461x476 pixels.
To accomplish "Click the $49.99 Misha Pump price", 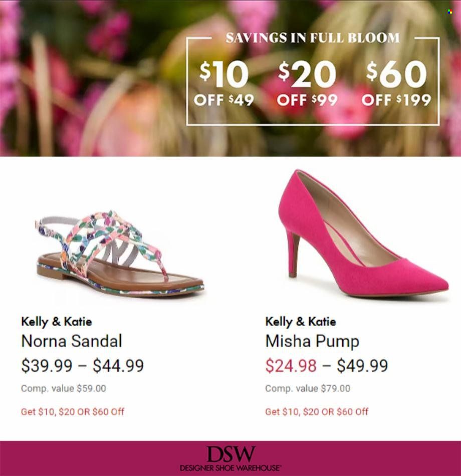I will click(362, 365).
